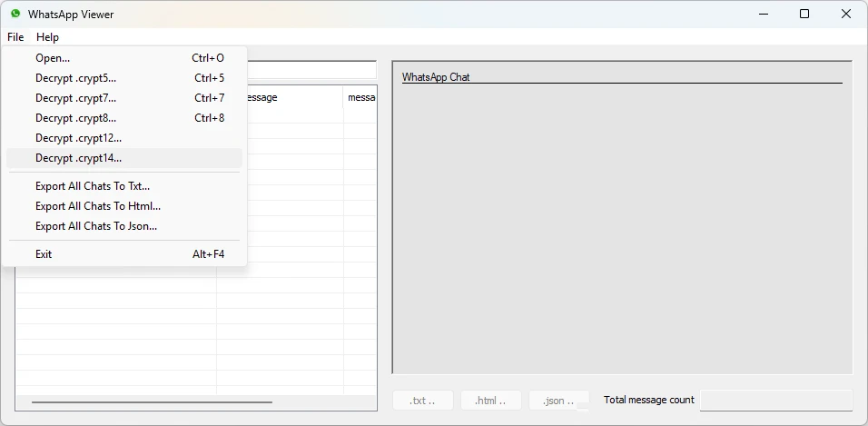The image size is (868, 426).
Task: Choose Export All Chats To Txt...
Action: click(124, 186)
